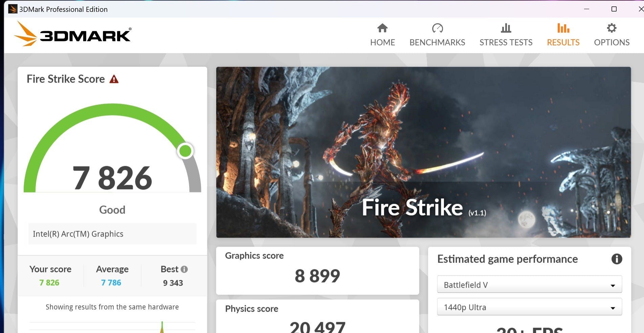Click the Graphics score label
The width and height of the screenshot is (644, 333).
pyautogui.click(x=254, y=256)
